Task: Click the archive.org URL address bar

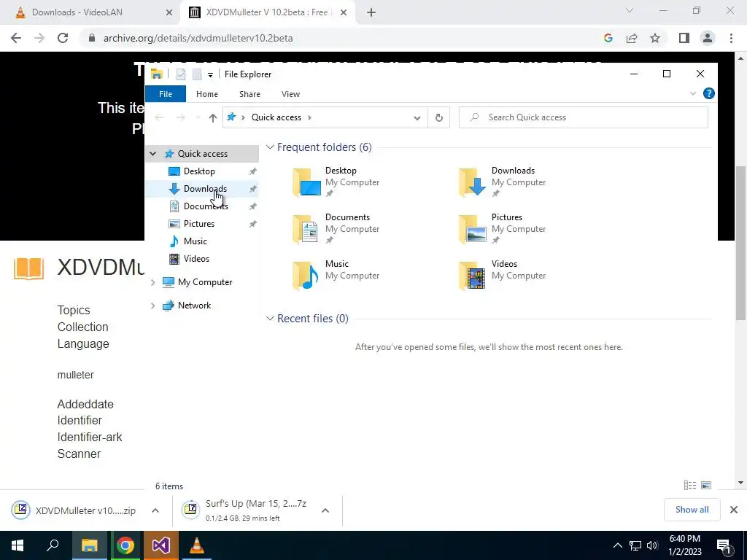Action: [198, 38]
